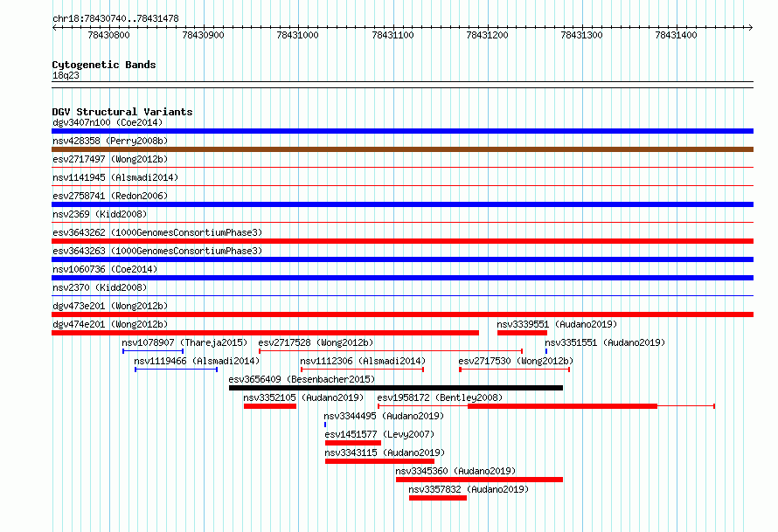778x532 pixels.
Task: Click the red bar for dgv473e201
Action: tap(402, 314)
